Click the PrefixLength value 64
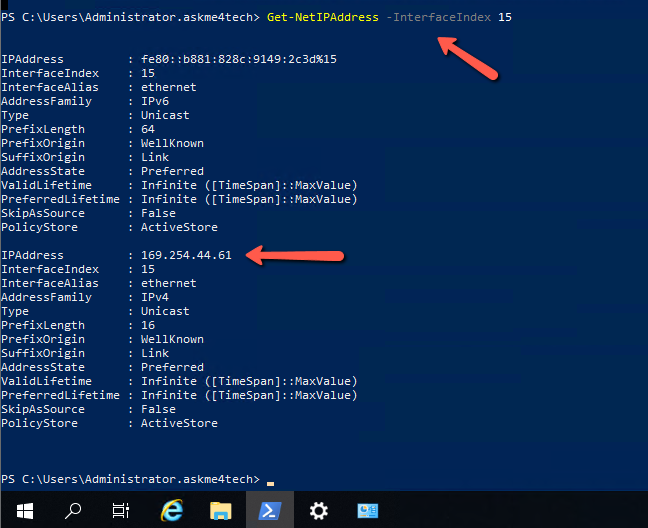This screenshot has height=528, width=648. (148, 129)
